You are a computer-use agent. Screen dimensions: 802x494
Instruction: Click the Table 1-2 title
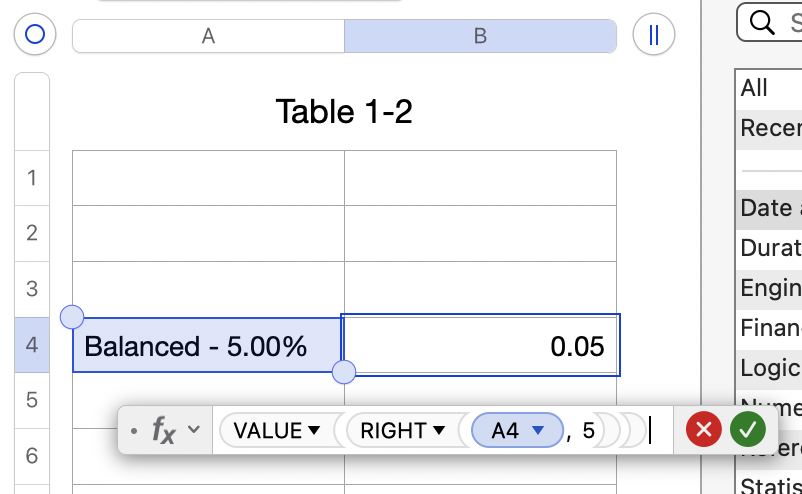coord(344,112)
